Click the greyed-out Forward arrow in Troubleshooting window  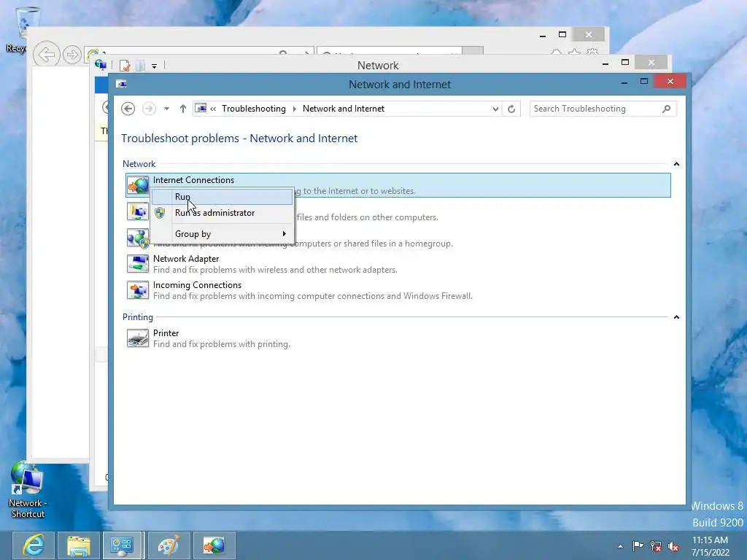[x=149, y=109]
